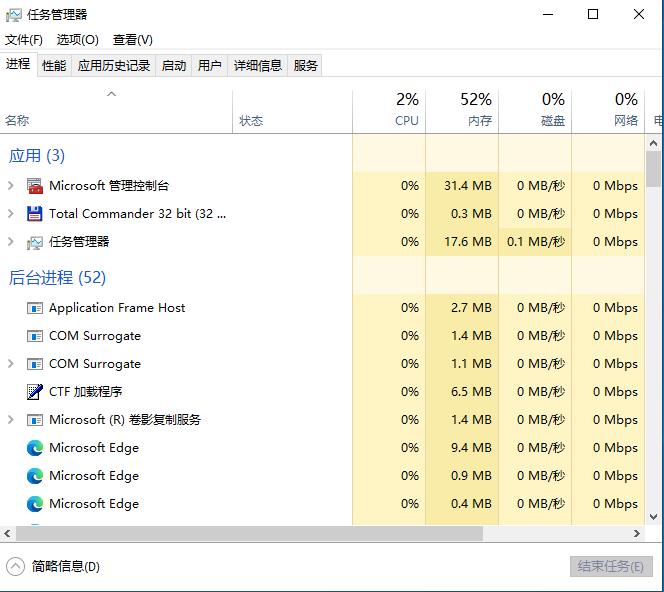Click the COM Surrogate icon in the 1.1 MB row

pos(35,364)
